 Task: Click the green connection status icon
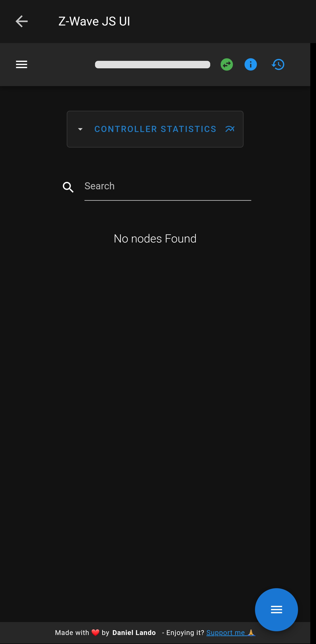point(226,65)
